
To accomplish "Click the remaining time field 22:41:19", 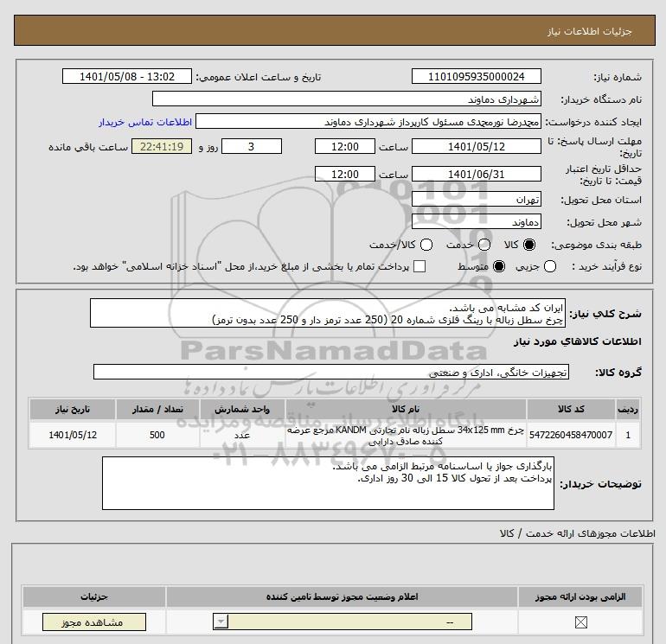I will (162, 146).
